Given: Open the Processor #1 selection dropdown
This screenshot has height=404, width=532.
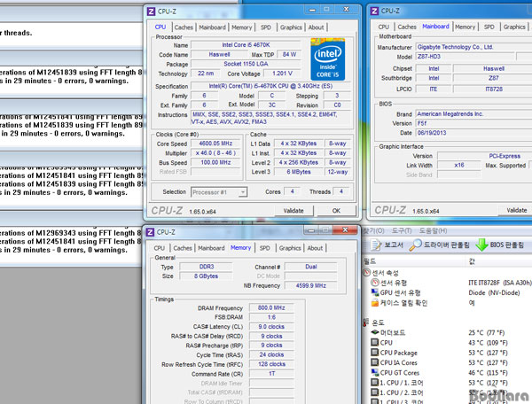Looking at the screenshot, I should point(219,192).
